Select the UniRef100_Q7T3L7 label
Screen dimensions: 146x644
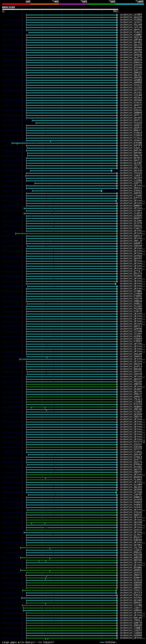coord(131,271)
